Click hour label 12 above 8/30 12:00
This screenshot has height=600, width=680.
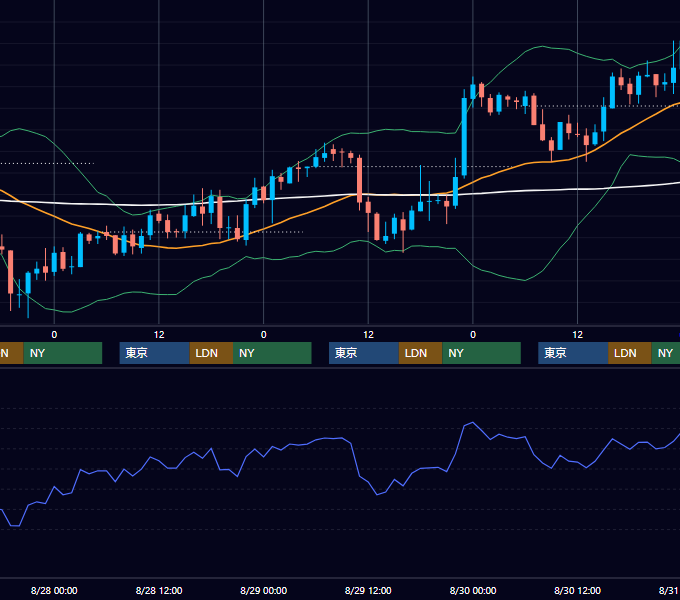click(577, 335)
